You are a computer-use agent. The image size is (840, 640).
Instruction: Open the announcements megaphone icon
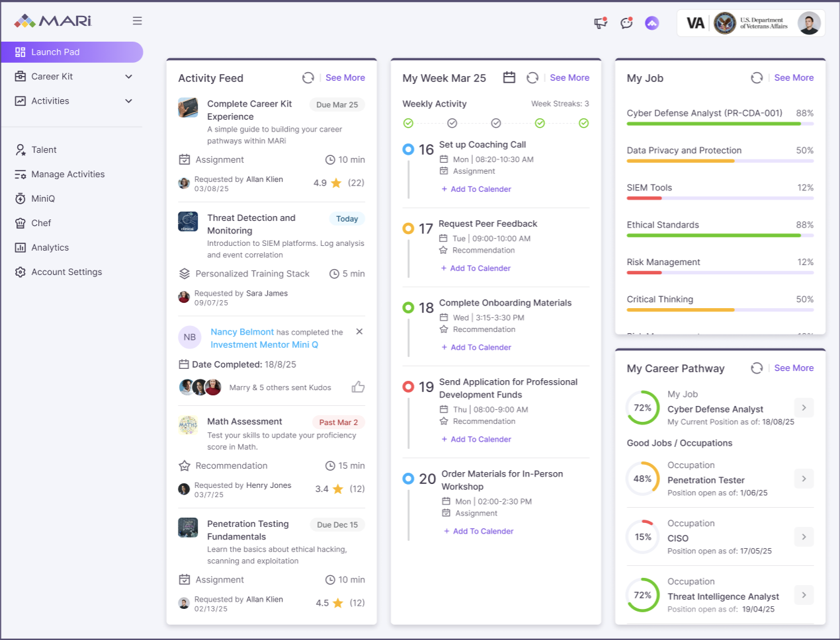pyautogui.click(x=601, y=23)
